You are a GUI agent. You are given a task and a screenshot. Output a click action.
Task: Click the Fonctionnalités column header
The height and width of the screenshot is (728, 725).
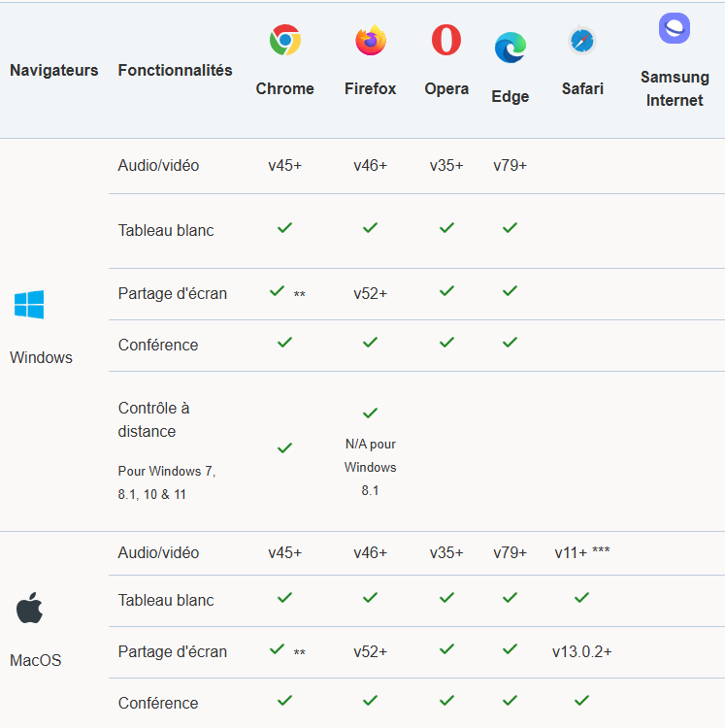click(175, 70)
